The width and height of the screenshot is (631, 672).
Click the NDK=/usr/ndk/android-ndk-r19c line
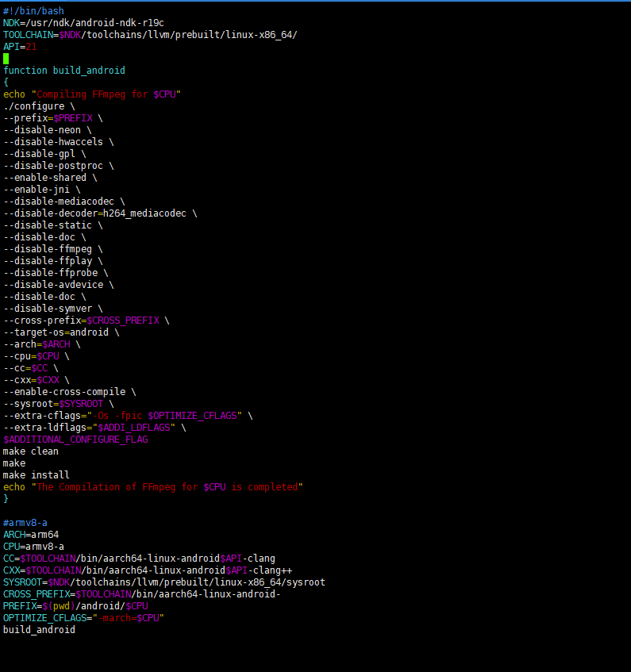tap(83, 23)
